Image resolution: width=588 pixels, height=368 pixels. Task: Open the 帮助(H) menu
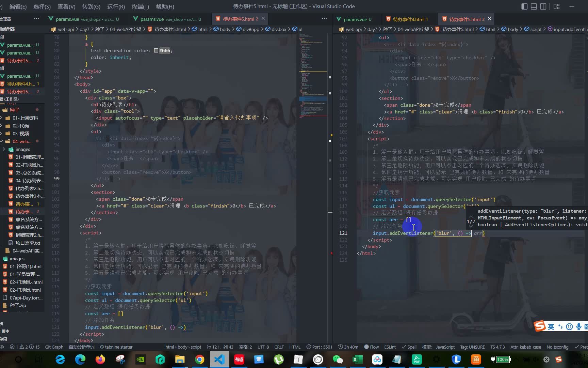pos(165,6)
